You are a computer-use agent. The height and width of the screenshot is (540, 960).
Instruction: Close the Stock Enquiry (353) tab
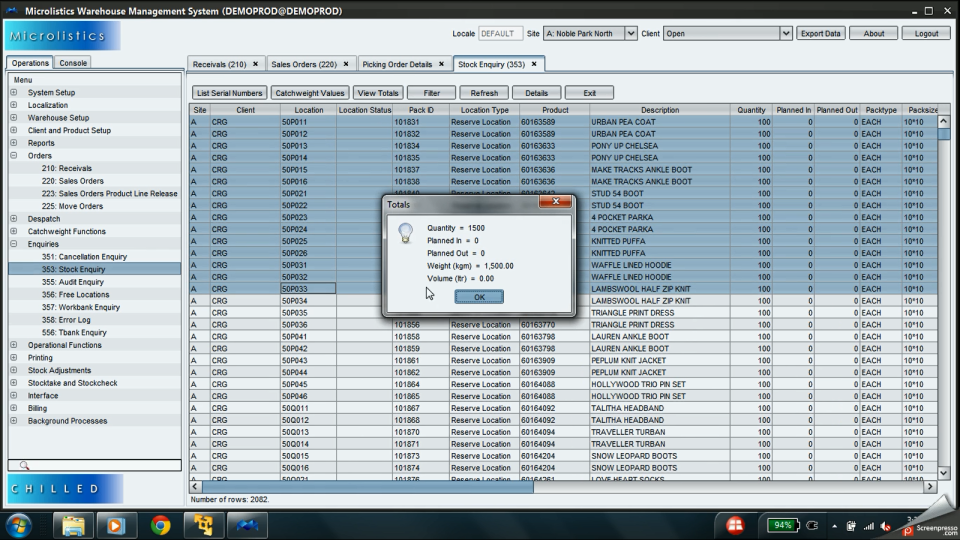pos(534,64)
